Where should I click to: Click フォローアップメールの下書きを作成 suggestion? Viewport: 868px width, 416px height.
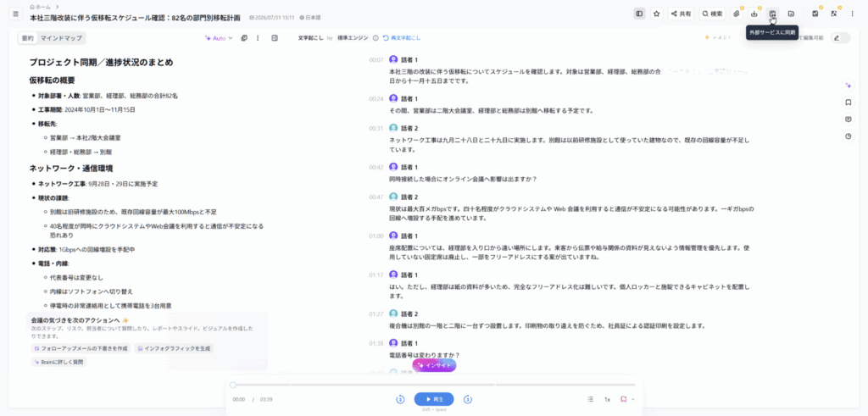[x=81, y=348]
